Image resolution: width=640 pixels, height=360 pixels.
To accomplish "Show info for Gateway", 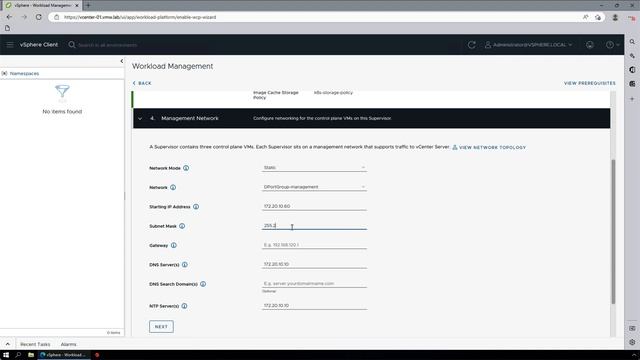I will tap(174, 245).
